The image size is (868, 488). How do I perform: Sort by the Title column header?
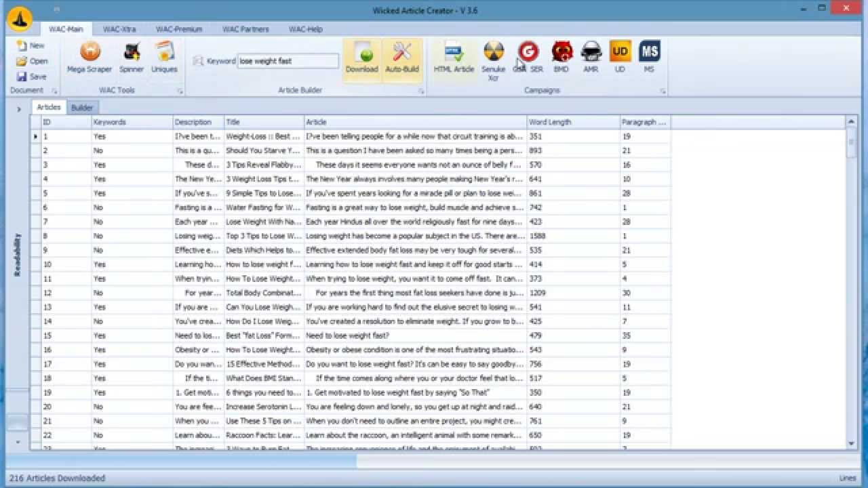tap(264, 122)
